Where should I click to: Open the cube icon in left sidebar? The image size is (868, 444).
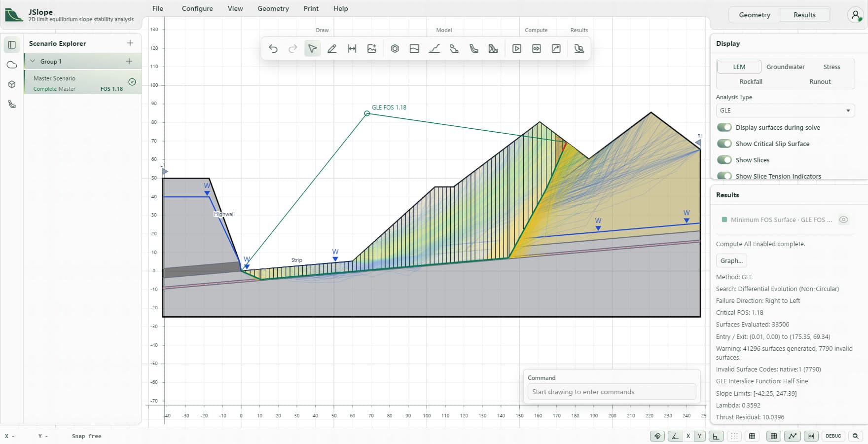pyautogui.click(x=12, y=84)
